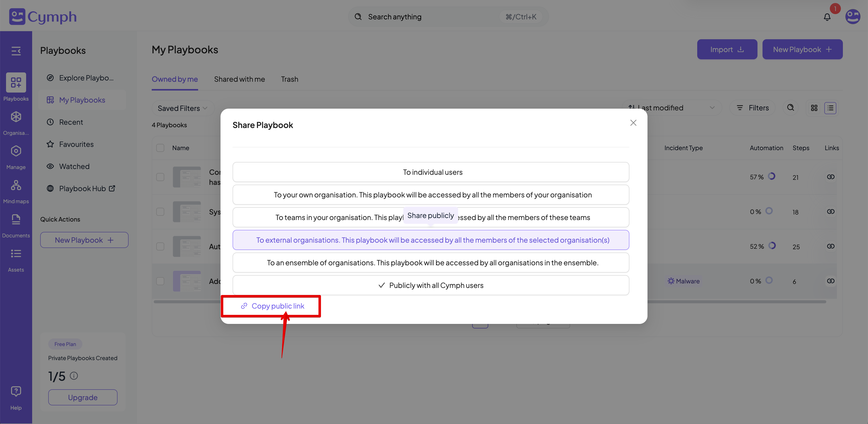
Task: Tick the select-all Name checkbox
Action: coord(160,148)
